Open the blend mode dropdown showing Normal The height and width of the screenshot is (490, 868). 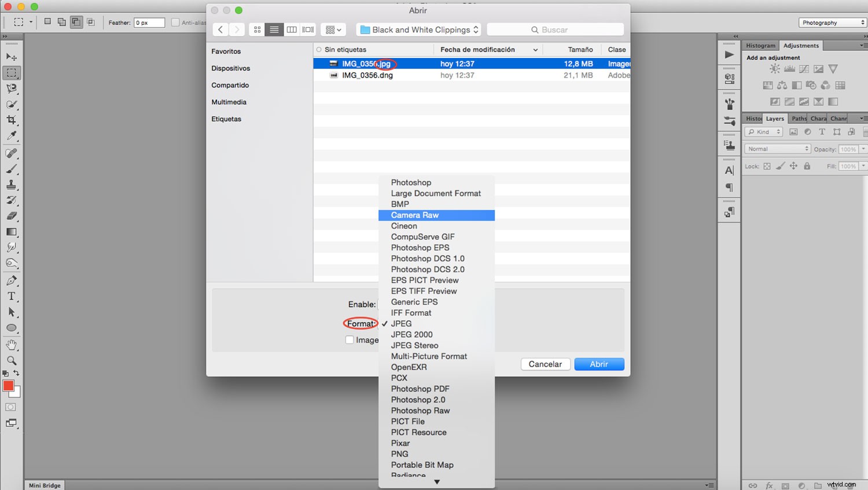[x=777, y=148]
